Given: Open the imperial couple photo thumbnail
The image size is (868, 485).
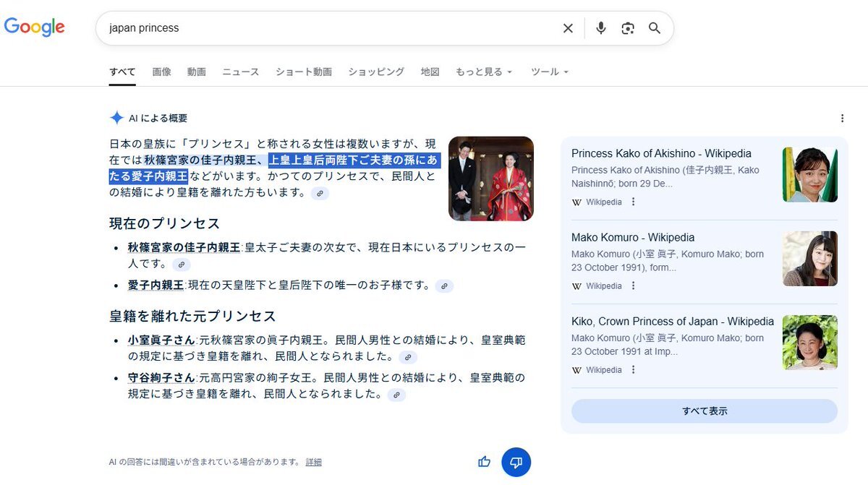Looking at the screenshot, I should [x=491, y=179].
